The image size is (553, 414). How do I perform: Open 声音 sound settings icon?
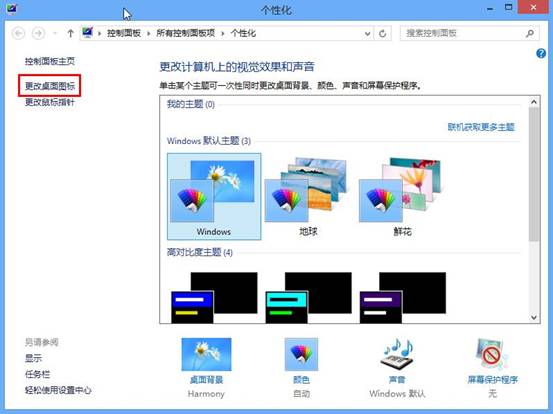click(x=397, y=354)
